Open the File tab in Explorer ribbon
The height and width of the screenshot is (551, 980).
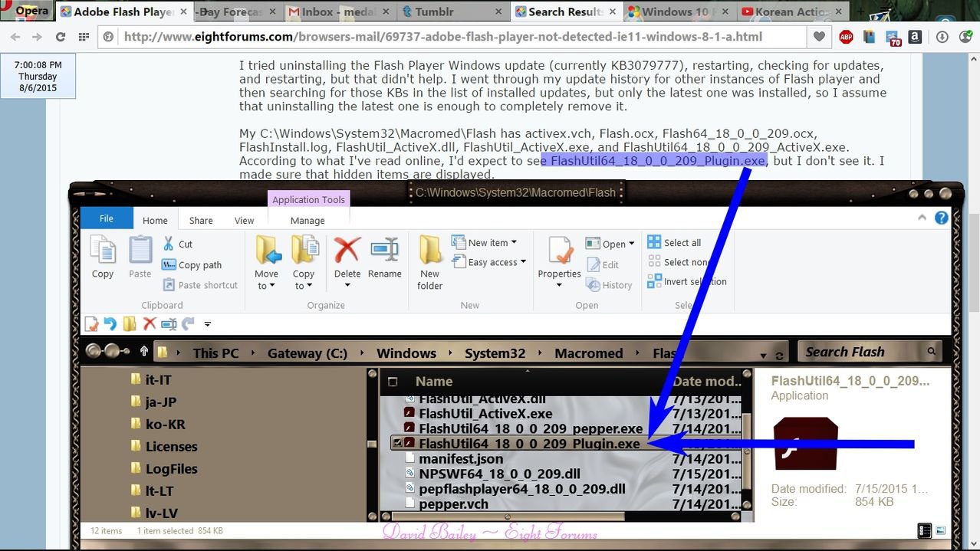click(107, 218)
